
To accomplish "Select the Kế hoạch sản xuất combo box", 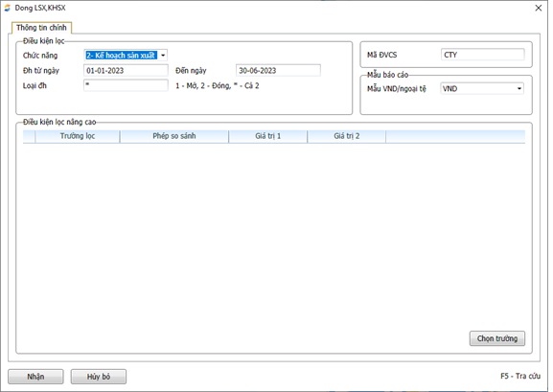I will (x=126, y=56).
